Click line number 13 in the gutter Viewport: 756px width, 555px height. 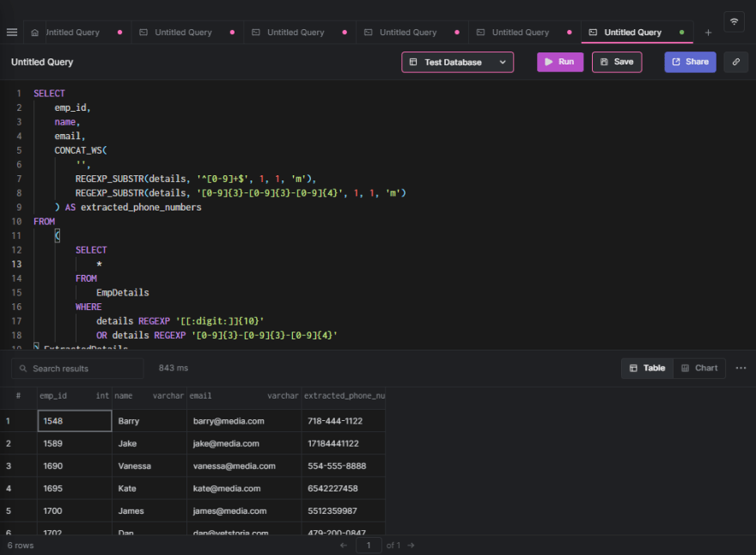(x=16, y=265)
